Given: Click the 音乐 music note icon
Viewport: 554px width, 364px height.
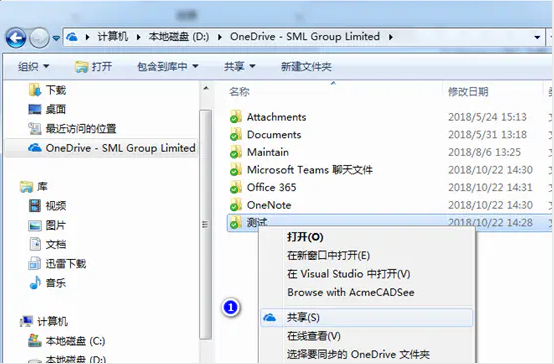Looking at the screenshot, I should [x=35, y=282].
